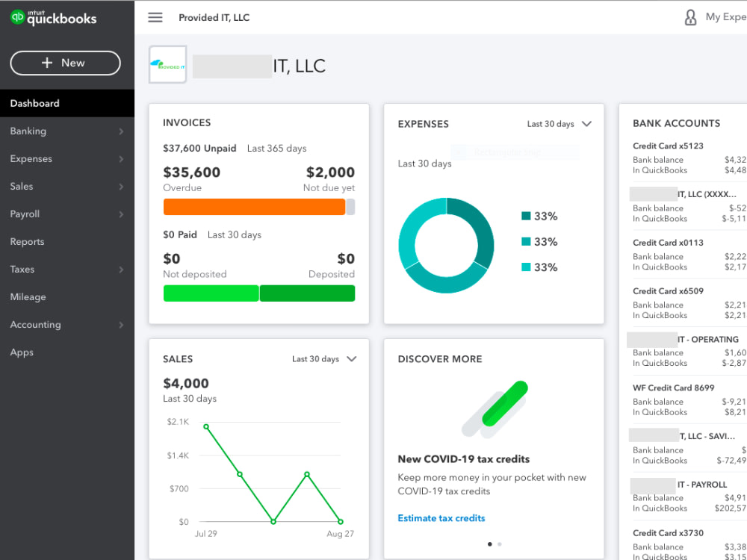Open Reports from the sidebar
The height and width of the screenshot is (560, 747).
point(27,241)
